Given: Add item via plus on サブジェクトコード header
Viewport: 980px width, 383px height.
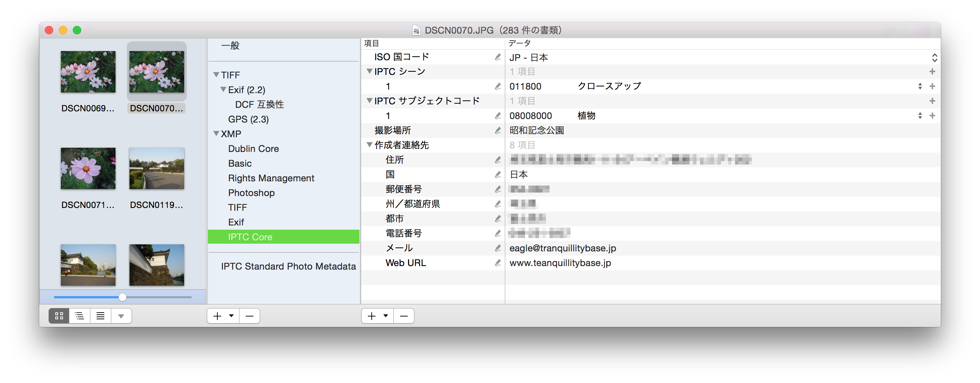Looking at the screenshot, I should 932,101.
